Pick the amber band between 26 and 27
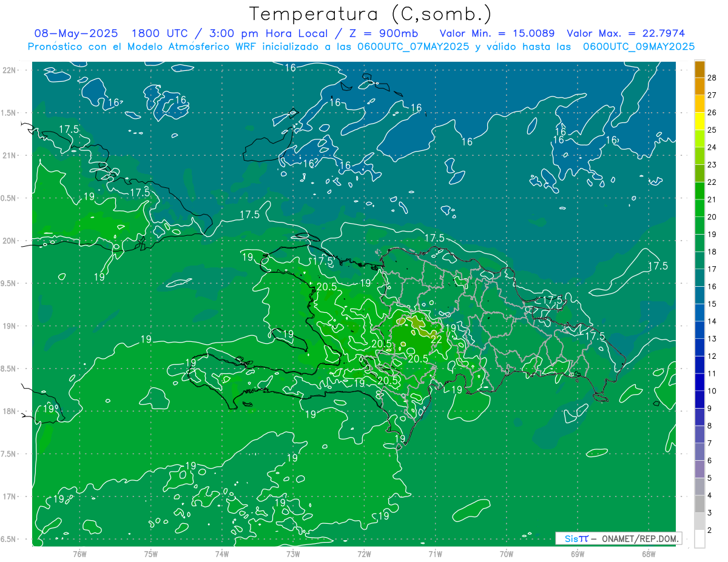The image size is (728, 562). tap(699, 104)
